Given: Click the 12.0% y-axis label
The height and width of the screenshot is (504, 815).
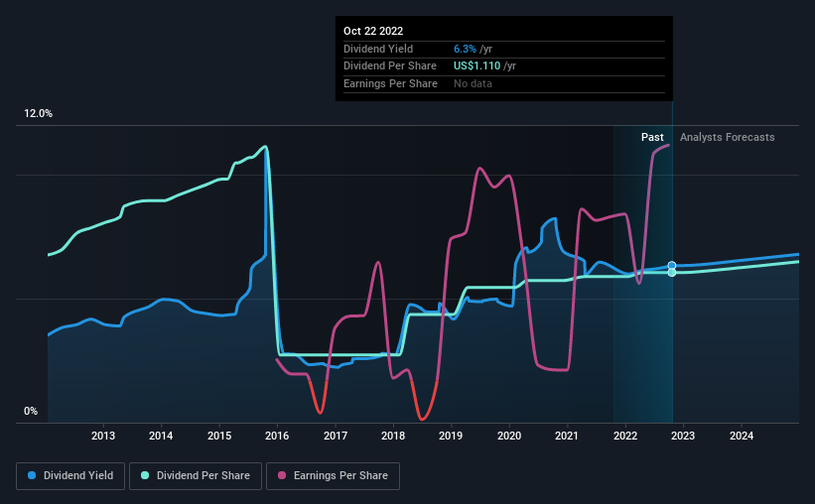Looking at the screenshot, I should tap(38, 114).
